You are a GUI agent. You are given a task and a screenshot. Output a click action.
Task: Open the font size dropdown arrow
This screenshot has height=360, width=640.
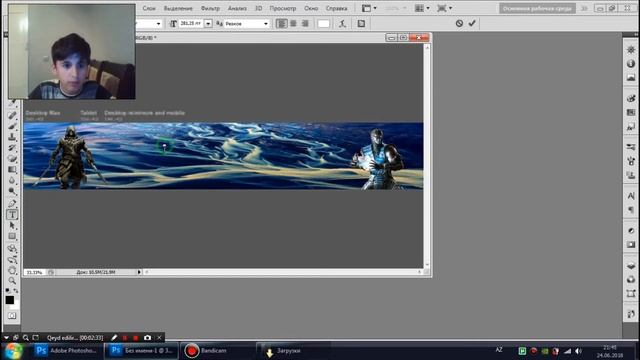[x=208, y=24]
